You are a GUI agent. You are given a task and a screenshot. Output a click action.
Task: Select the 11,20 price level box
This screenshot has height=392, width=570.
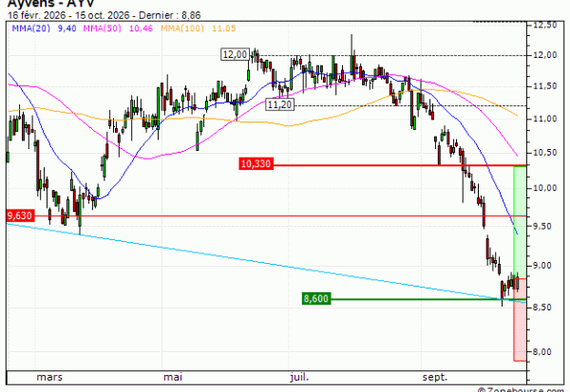pyautogui.click(x=279, y=104)
